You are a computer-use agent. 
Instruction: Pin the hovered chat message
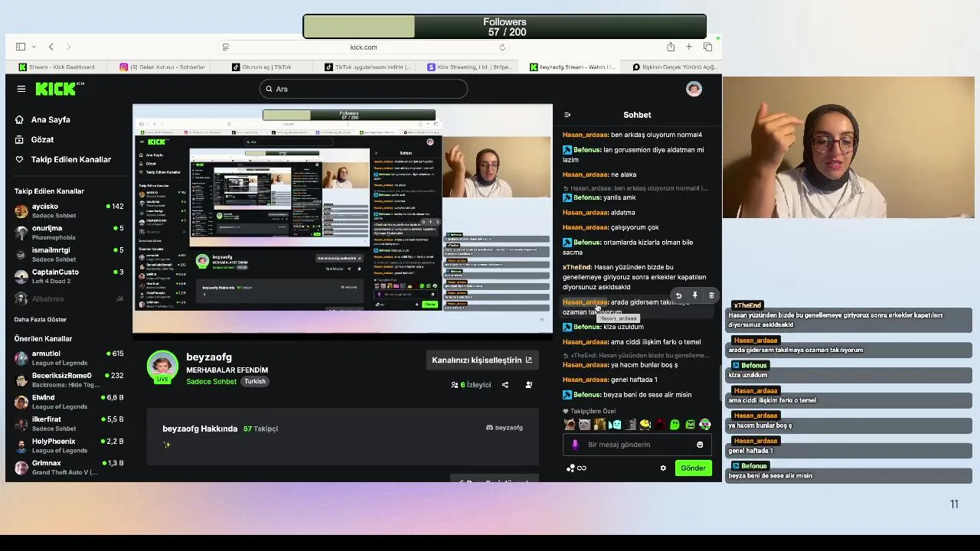[x=695, y=295]
